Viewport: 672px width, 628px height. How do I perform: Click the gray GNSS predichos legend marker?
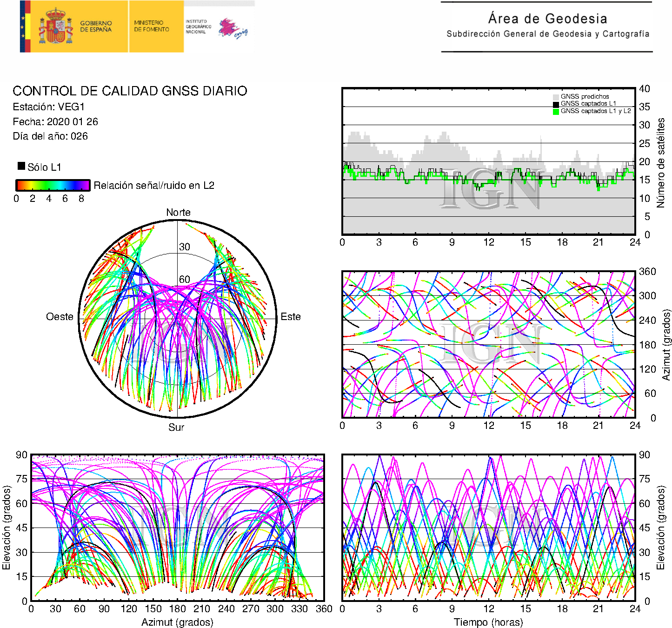pyautogui.click(x=556, y=97)
